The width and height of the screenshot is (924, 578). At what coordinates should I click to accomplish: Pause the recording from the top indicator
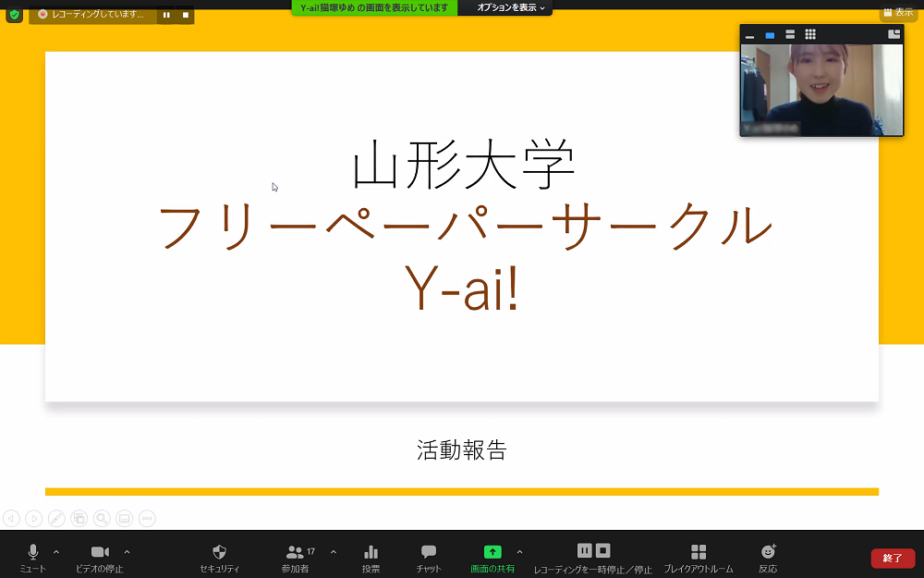coord(166,15)
